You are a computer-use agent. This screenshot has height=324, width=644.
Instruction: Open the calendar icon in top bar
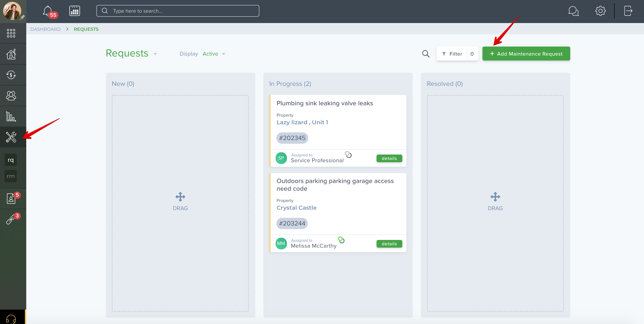(x=74, y=11)
